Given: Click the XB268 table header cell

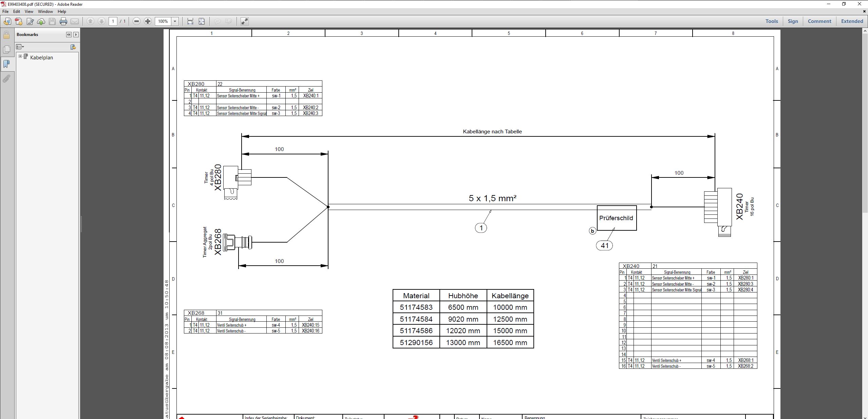Looking at the screenshot, I should (x=200, y=313).
